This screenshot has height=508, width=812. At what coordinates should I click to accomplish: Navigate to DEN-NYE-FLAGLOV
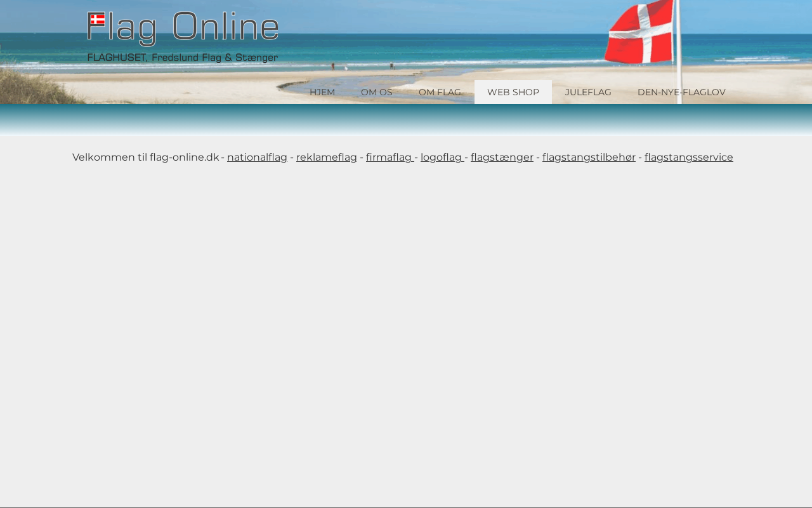681,92
